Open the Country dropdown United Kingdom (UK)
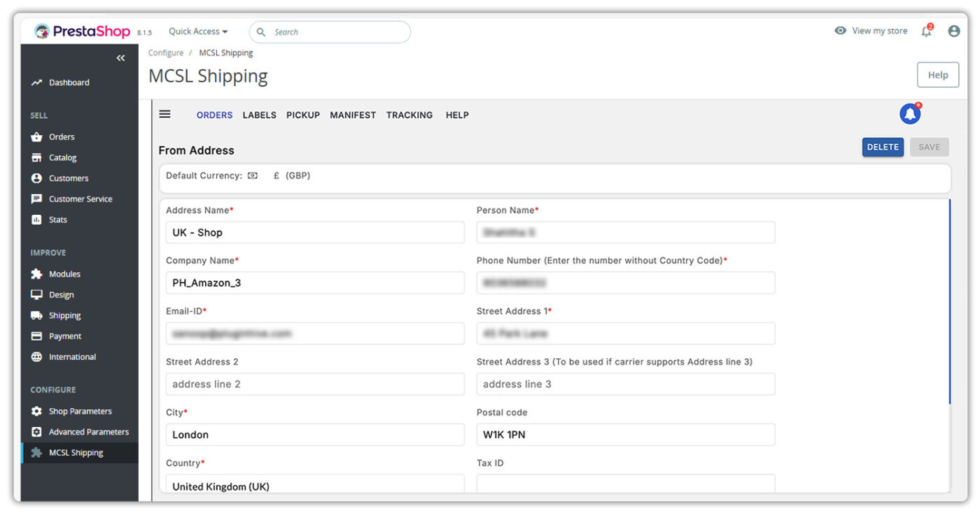 (315, 486)
